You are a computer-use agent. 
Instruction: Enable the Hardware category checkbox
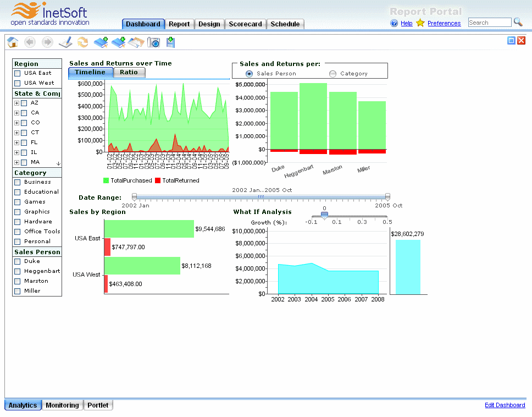pyautogui.click(x=18, y=222)
